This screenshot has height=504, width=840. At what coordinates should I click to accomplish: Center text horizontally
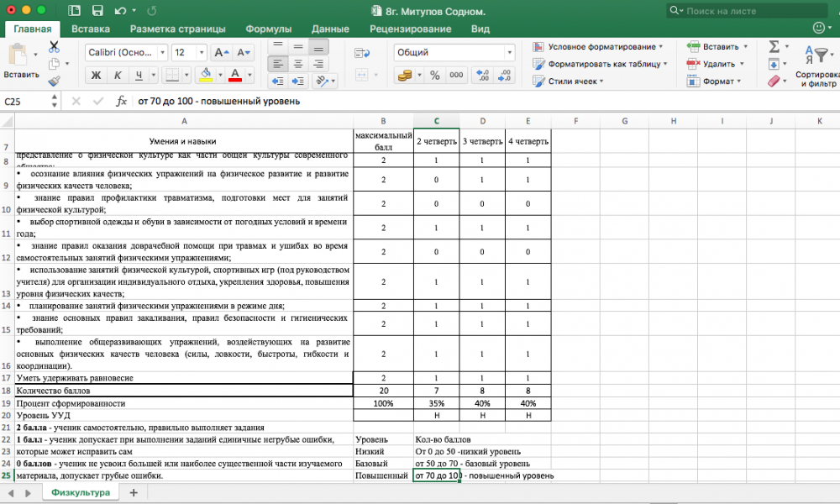[x=298, y=65]
